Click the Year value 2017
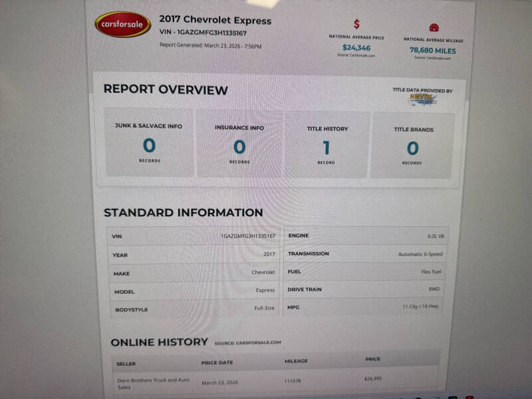This screenshot has height=399, width=532. [x=269, y=254]
